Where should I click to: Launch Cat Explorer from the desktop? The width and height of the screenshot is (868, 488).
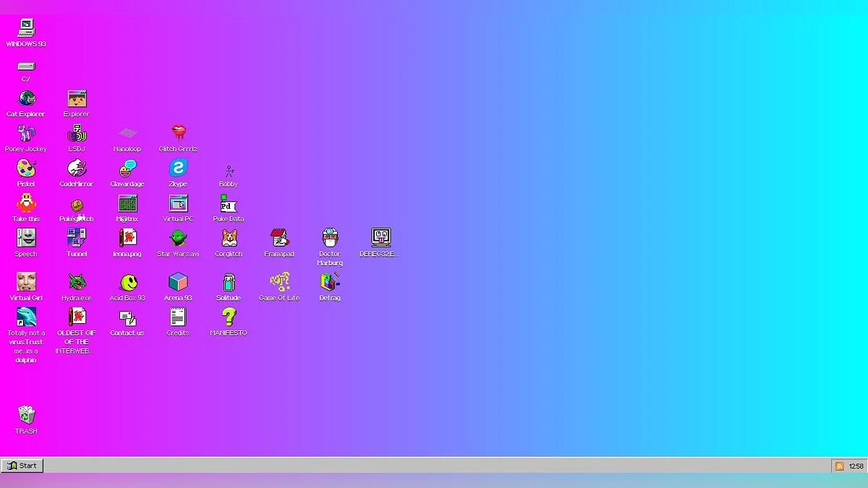click(x=26, y=99)
